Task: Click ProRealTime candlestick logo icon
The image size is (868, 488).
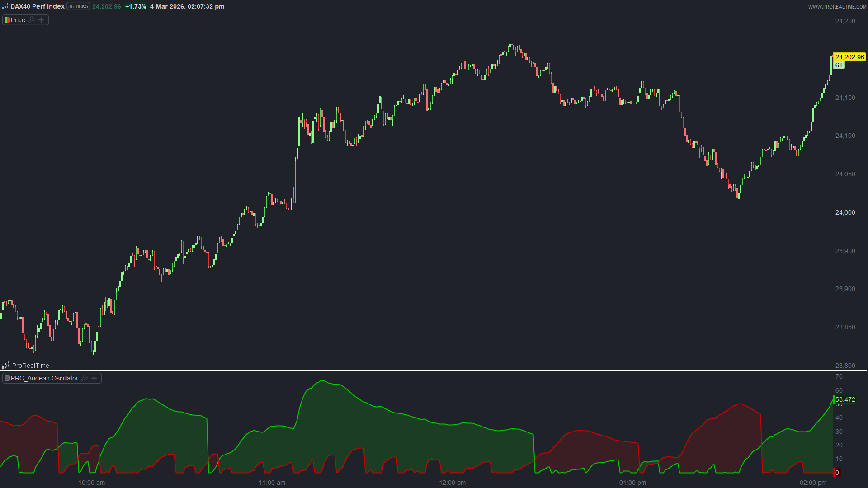Action: (6, 365)
